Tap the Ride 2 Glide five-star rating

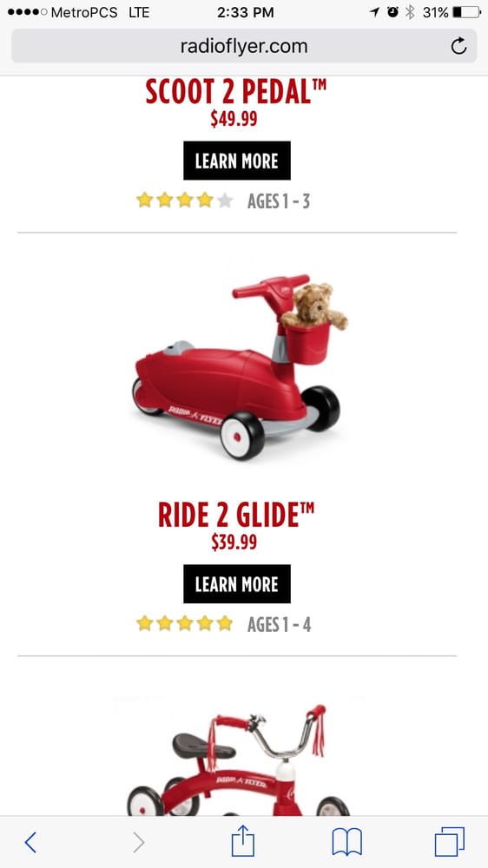[184, 624]
